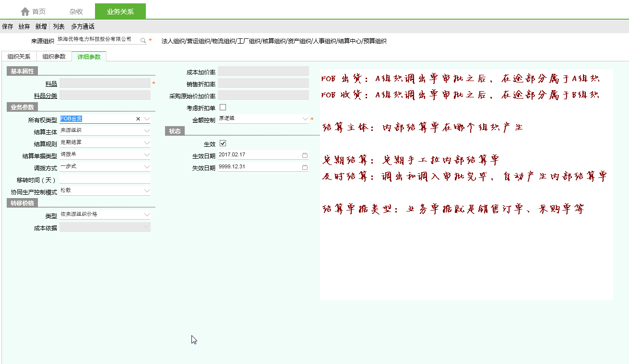The height and width of the screenshot is (364, 629).
Task: Uncheck the 生效 checkbox
Action: 223,143
